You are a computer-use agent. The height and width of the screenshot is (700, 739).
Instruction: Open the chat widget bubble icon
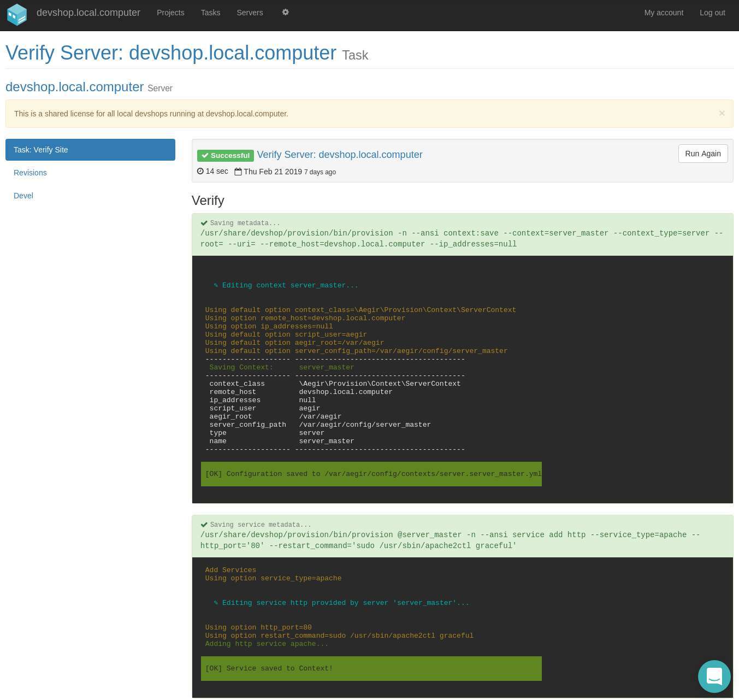(x=714, y=676)
